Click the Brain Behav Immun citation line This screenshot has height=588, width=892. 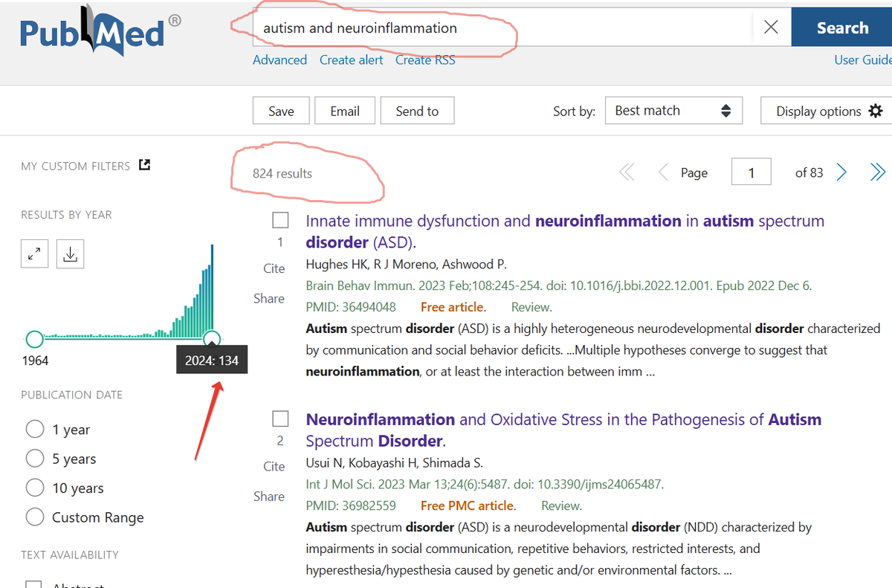click(x=559, y=285)
